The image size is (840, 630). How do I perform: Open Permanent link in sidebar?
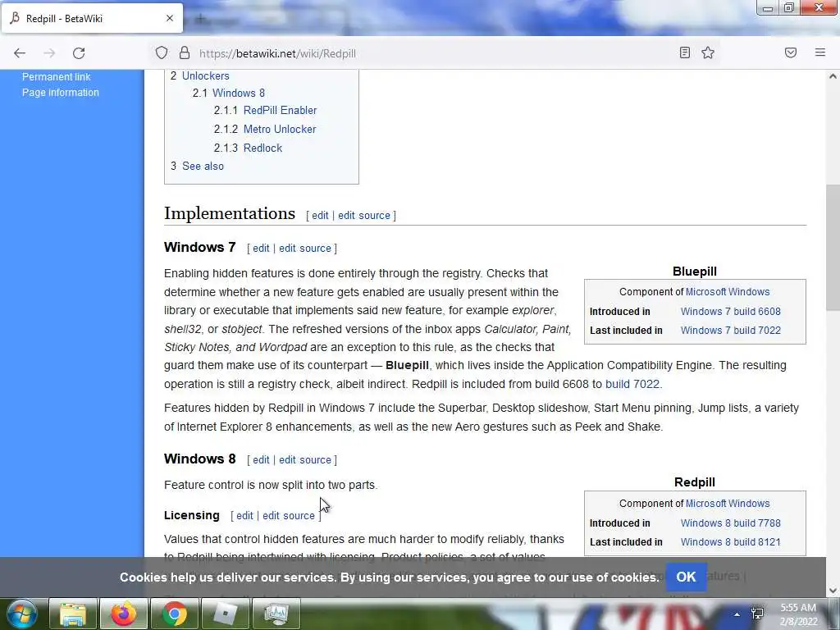(x=57, y=76)
